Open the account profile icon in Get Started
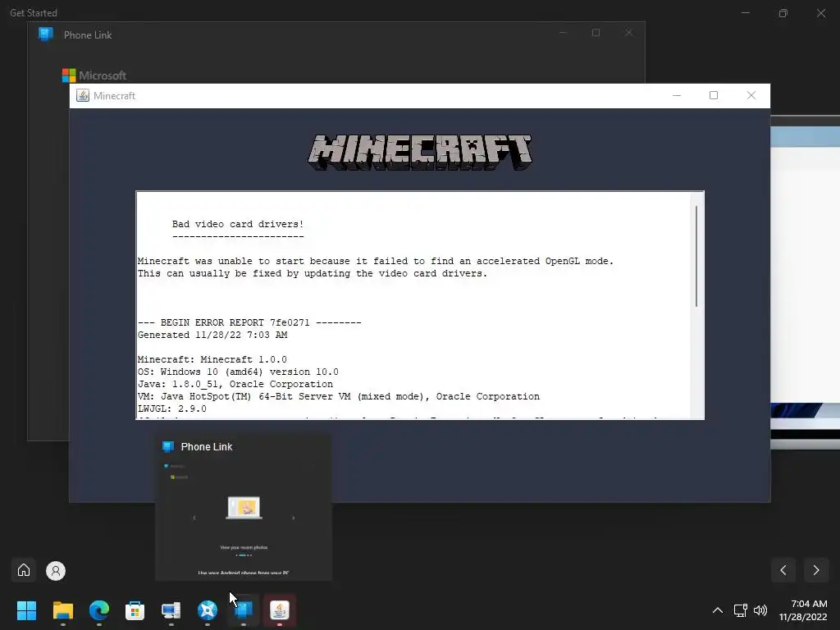 click(56, 571)
